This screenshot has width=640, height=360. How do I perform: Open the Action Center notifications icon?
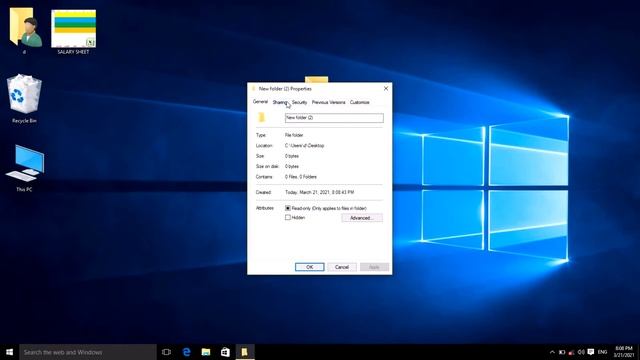pyautogui.click(x=591, y=352)
